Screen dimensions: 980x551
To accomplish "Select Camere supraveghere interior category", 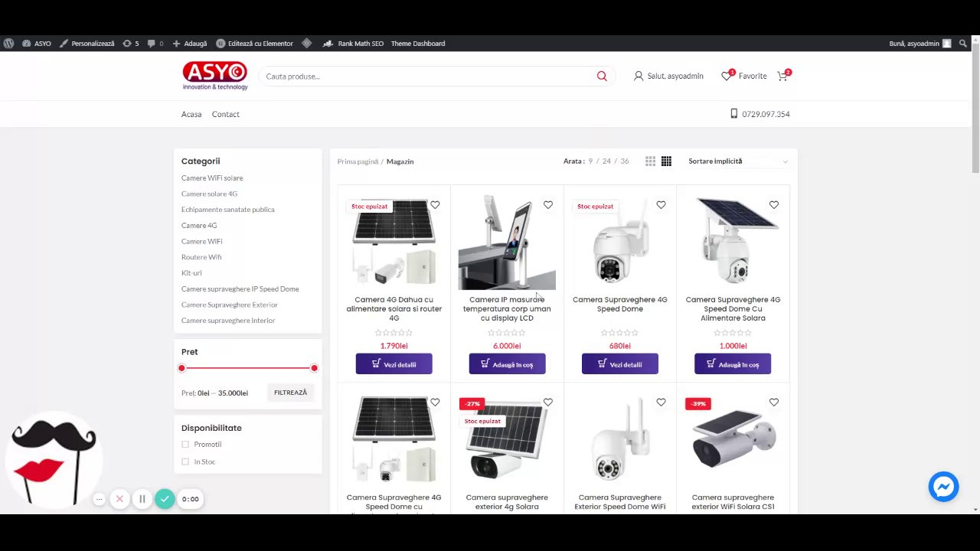I will click(228, 321).
